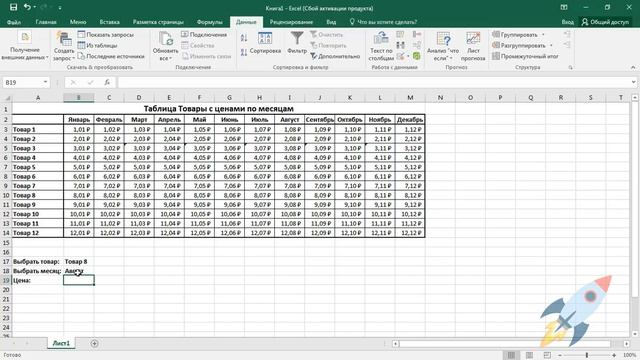Image resolution: width=640 pixels, height=360 pixels.
Task: Open the Разметка страницы tab
Action: [158, 22]
